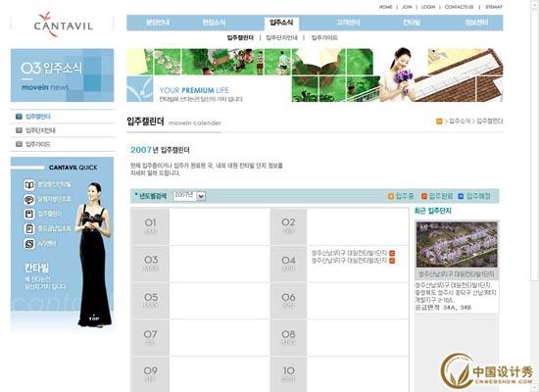Click the orange 입주중 legend icon

pos(390,196)
